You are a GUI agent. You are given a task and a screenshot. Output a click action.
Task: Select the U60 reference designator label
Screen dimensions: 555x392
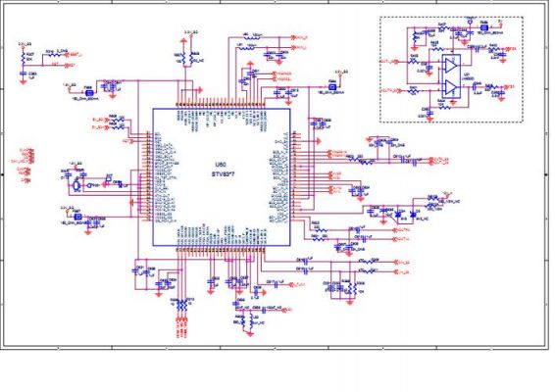[221, 165]
